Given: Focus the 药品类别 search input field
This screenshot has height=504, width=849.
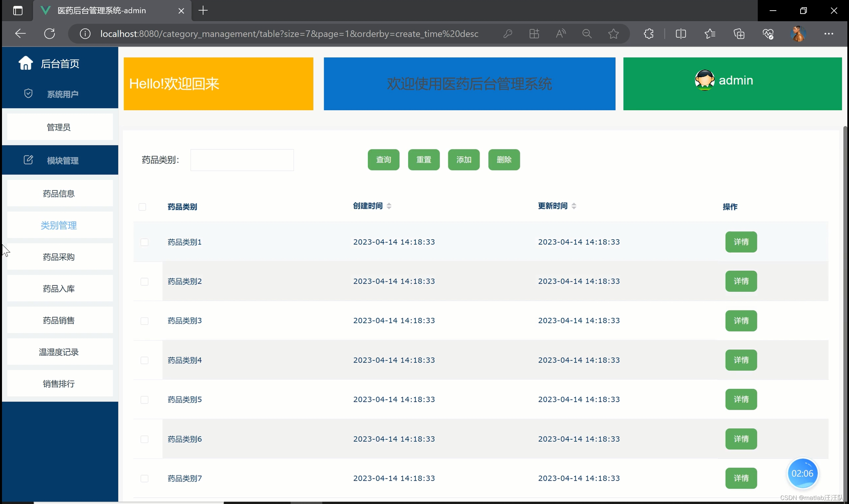Looking at the screenshot, I should click(x=242, y=160).
